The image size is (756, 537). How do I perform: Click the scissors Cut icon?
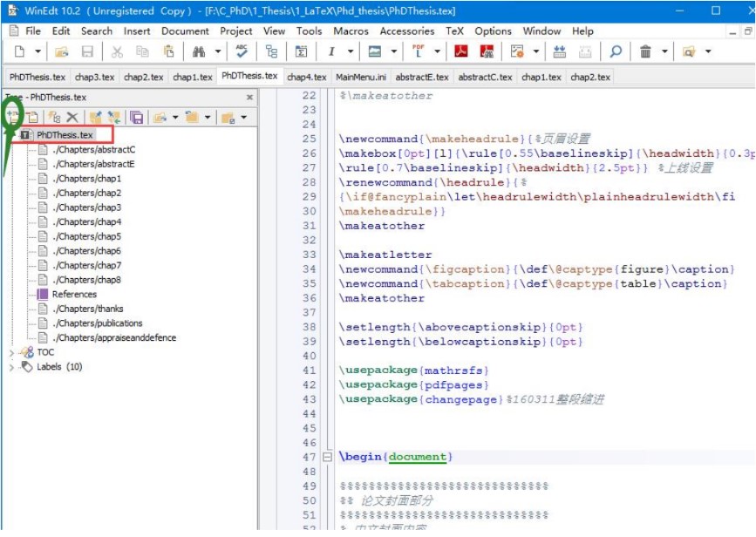click(x=117, y=52)
